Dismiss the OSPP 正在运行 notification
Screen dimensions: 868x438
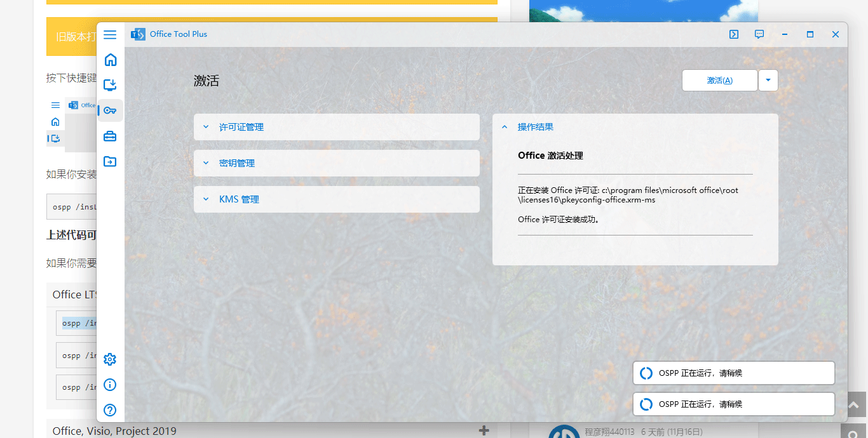tap(733, 373)
